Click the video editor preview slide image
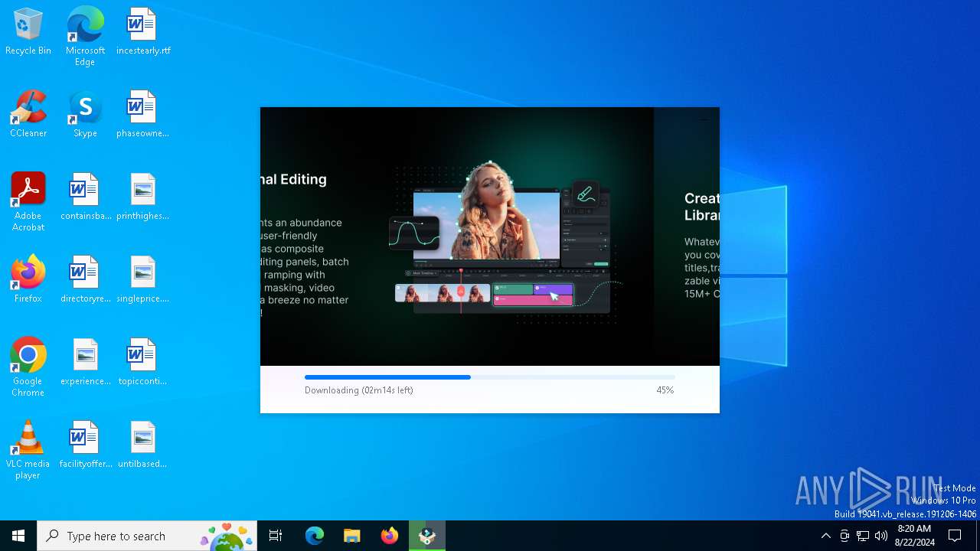Image resolution: width=980 pixels, height=551 pixels. (x=506, y=243)
